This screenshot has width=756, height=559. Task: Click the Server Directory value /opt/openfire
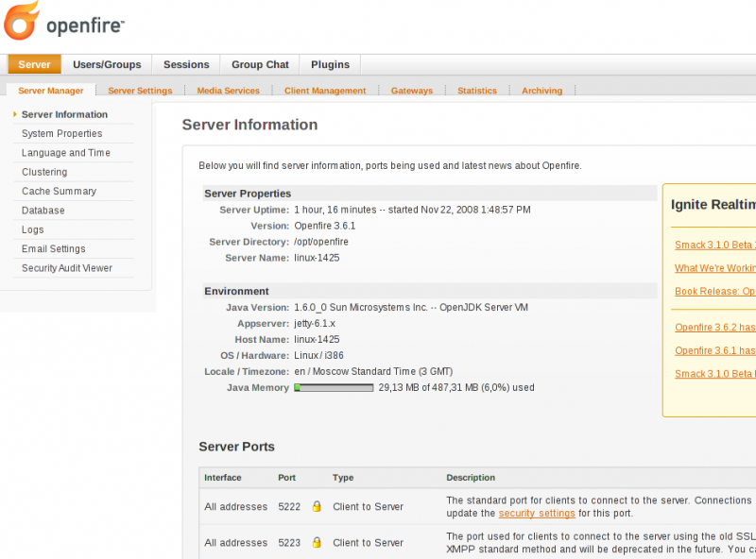[321, 242]
